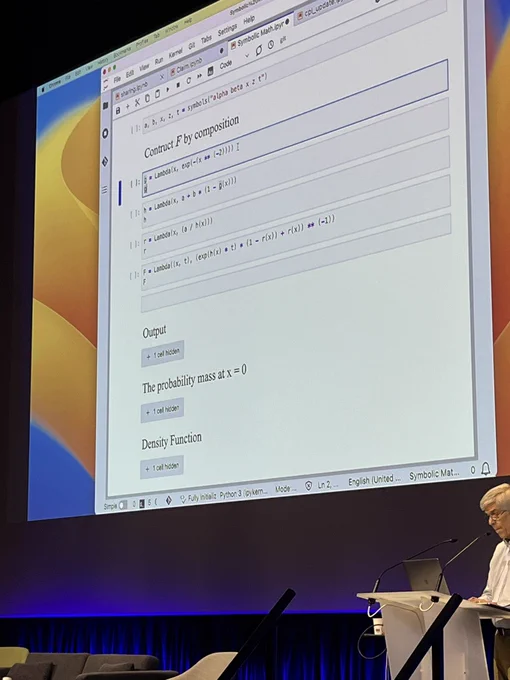Click the scissors cut cell icon
This screenshot has width=510, height=680.
tap(137, 102)
